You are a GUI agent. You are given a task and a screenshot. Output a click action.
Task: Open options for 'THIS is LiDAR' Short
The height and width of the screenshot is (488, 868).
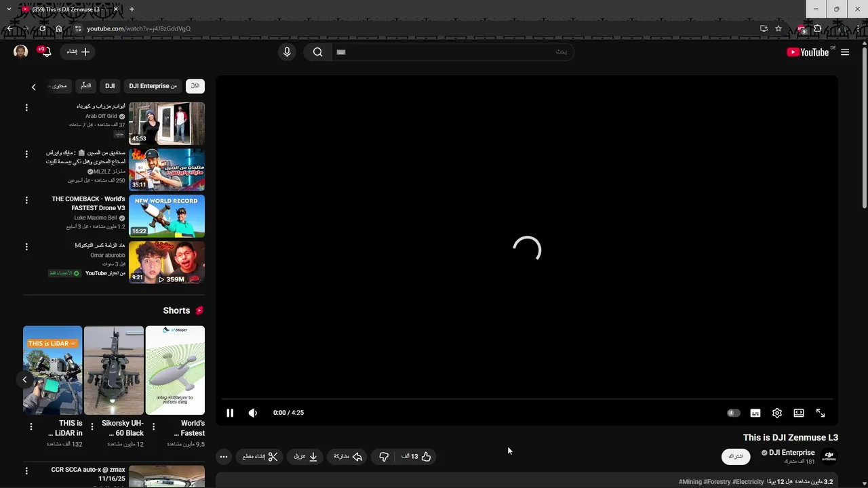click(31, 426)
